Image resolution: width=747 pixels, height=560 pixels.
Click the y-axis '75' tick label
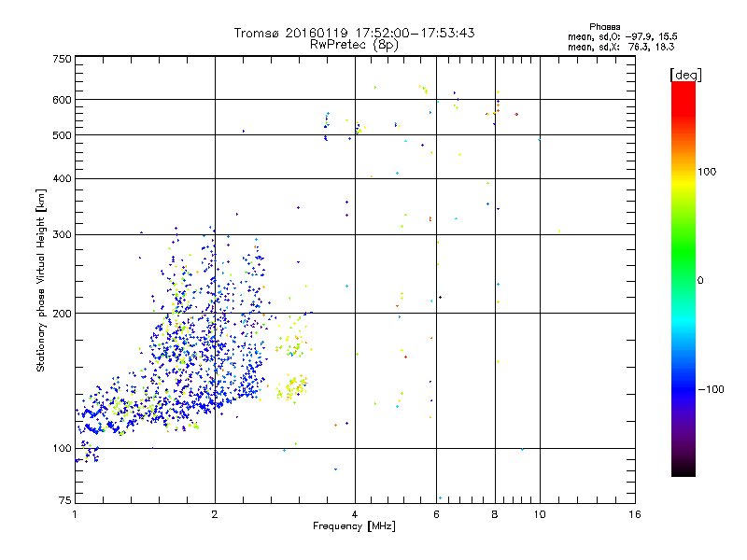(65, 500)
